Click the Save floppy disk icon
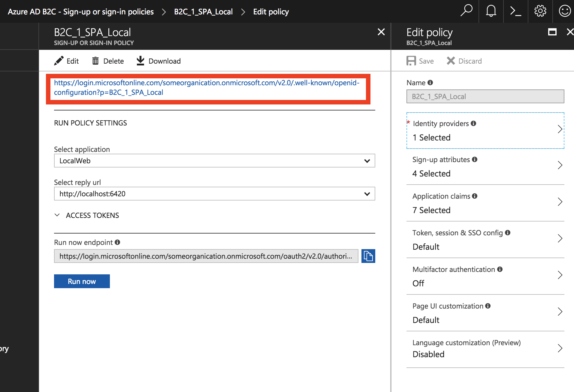Screen dimensions: 574x392 (x=411, y=61)
